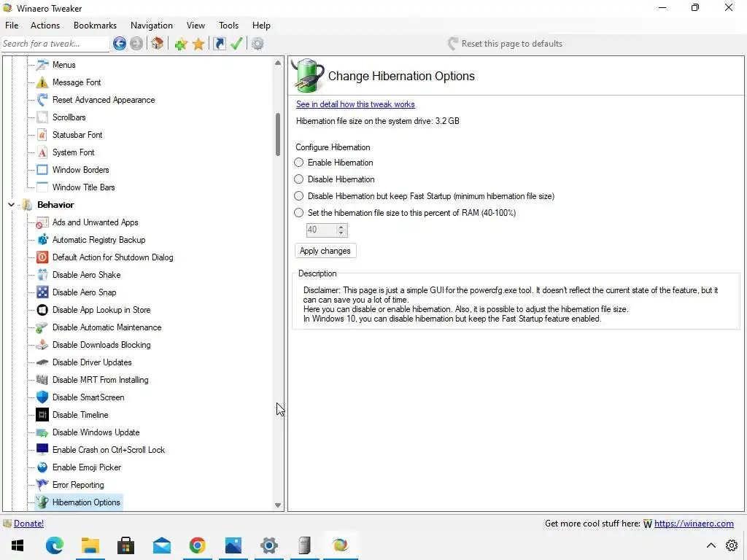This screenshot has height=560, width=747.
Task: Choose Disable Hibernation but keep Fast Startup
Action: [x=298, y=195]
